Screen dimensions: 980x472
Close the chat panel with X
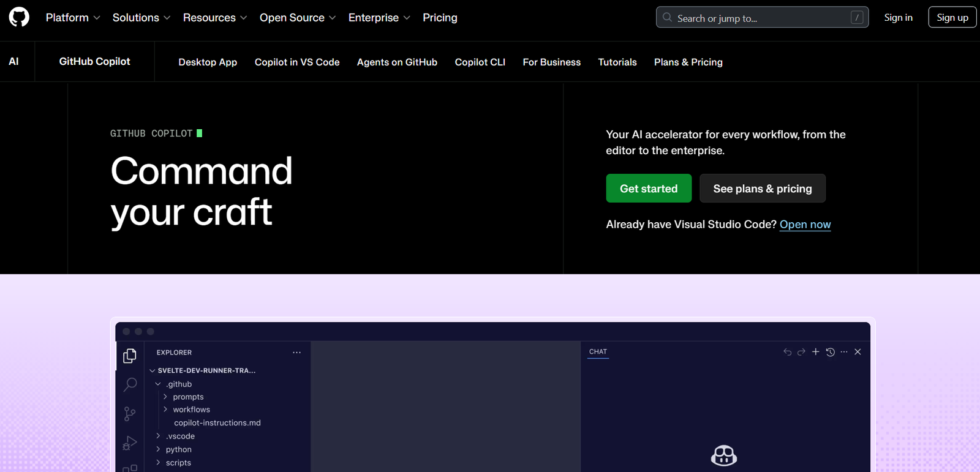858,352
